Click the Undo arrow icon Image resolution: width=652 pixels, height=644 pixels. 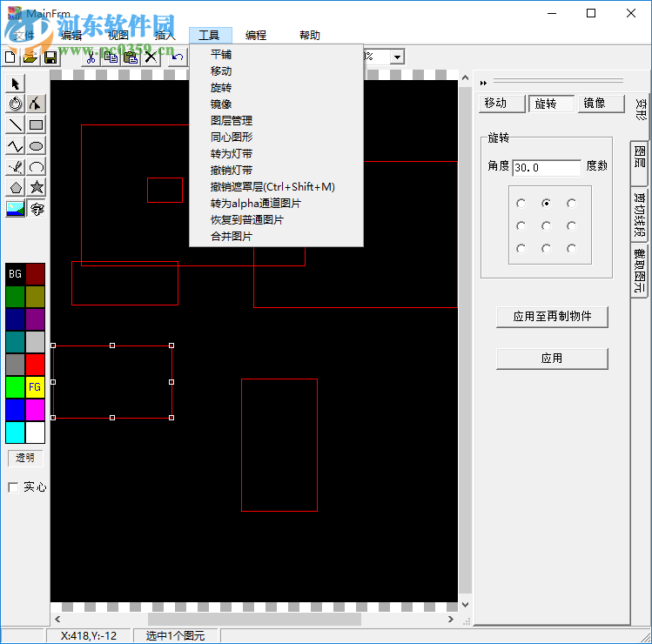(178, 57)
